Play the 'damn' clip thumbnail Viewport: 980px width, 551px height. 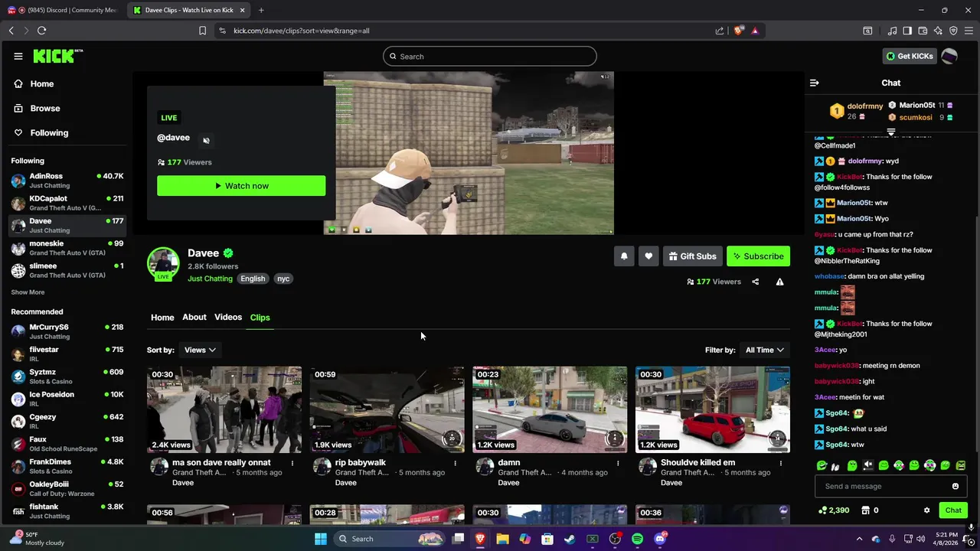550,409
